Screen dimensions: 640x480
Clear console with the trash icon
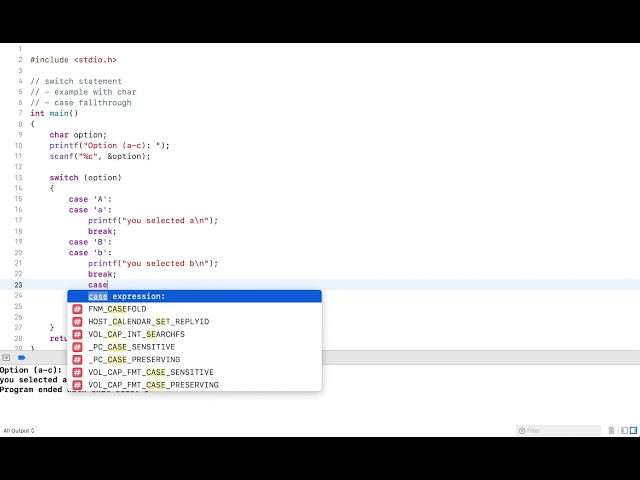611,430
